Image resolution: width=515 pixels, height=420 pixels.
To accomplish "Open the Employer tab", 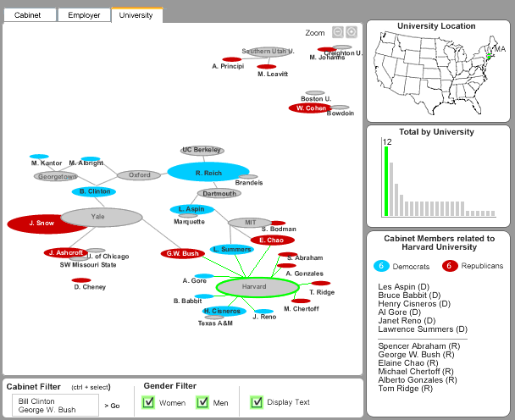I will pos(84,15).
